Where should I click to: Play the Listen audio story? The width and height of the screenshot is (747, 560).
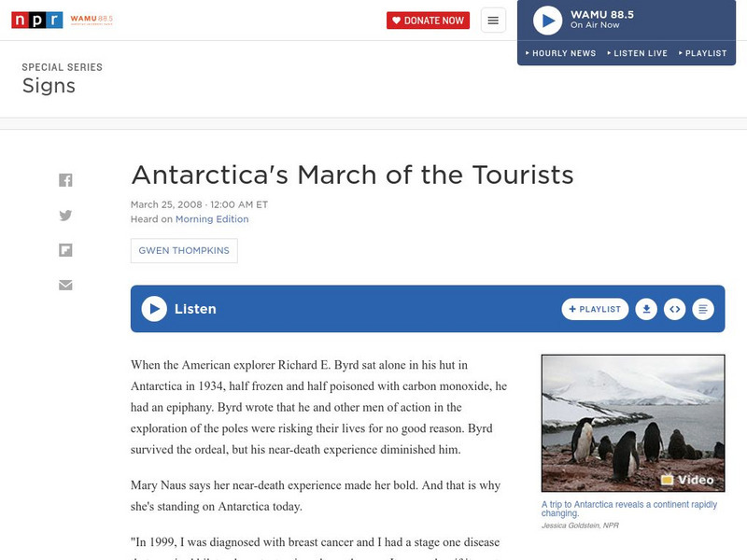tap(154, 309)
